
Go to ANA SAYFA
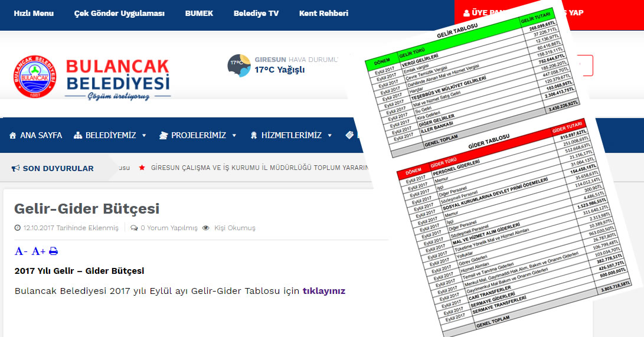41,136
